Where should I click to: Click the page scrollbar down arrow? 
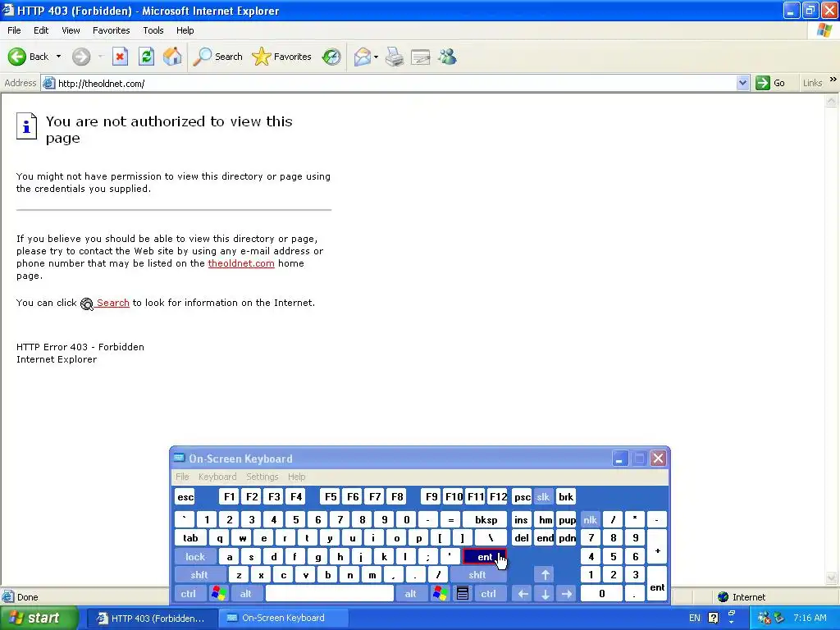832,577
